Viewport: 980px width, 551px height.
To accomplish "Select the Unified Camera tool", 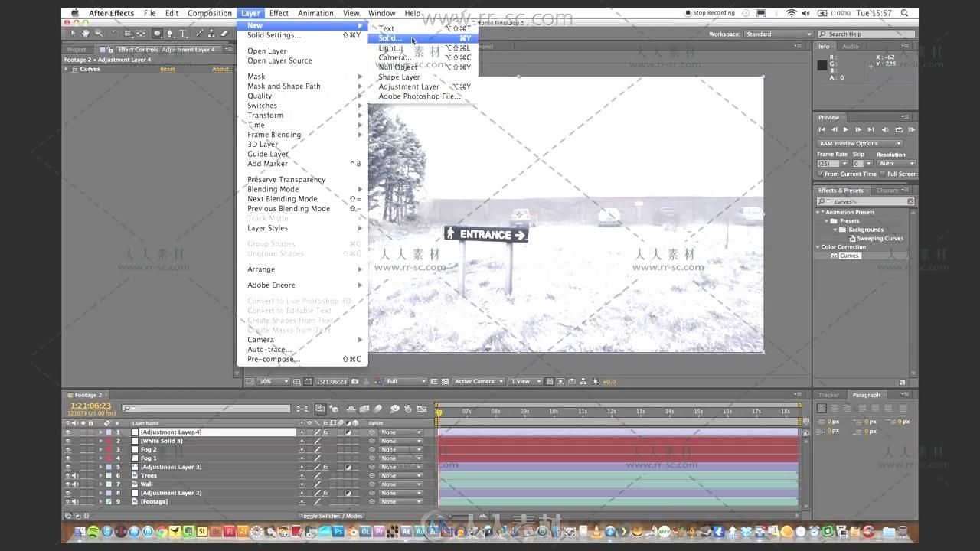I will click(128, 34).
